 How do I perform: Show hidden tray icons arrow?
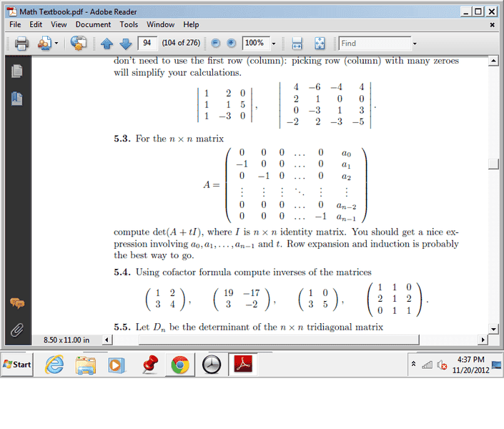[413, 364]
